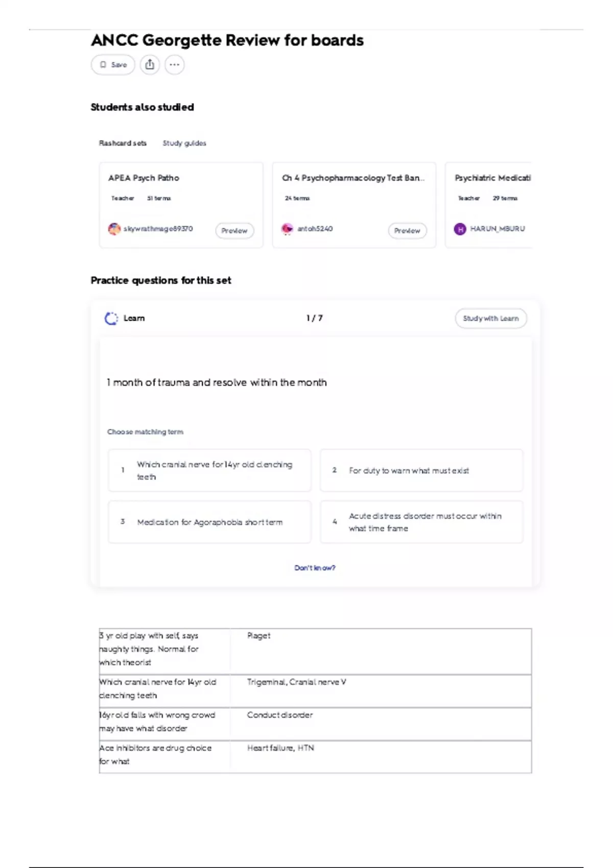Click the Learn spinner icon

click(111, 319)
